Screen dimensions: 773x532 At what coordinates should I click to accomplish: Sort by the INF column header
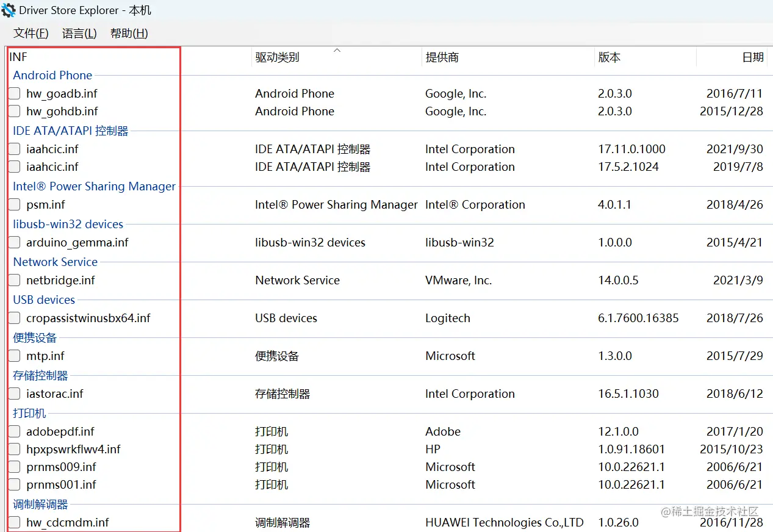click(x=18, y=57)
